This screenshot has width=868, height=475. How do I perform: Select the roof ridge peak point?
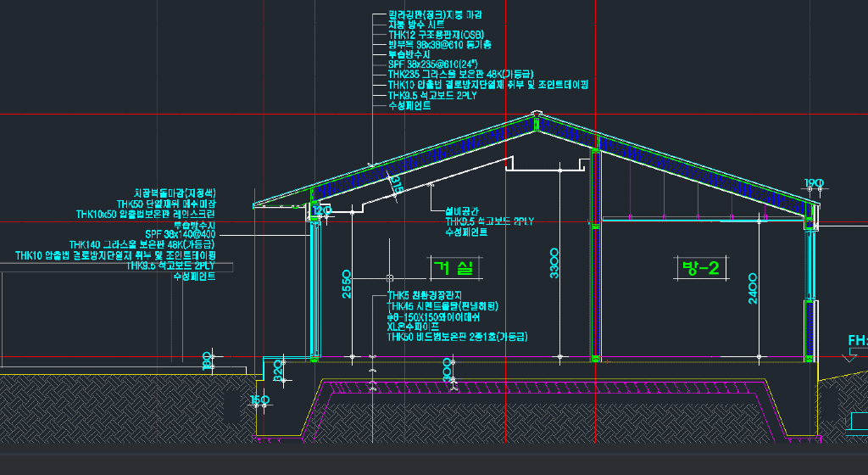[536, 114]
